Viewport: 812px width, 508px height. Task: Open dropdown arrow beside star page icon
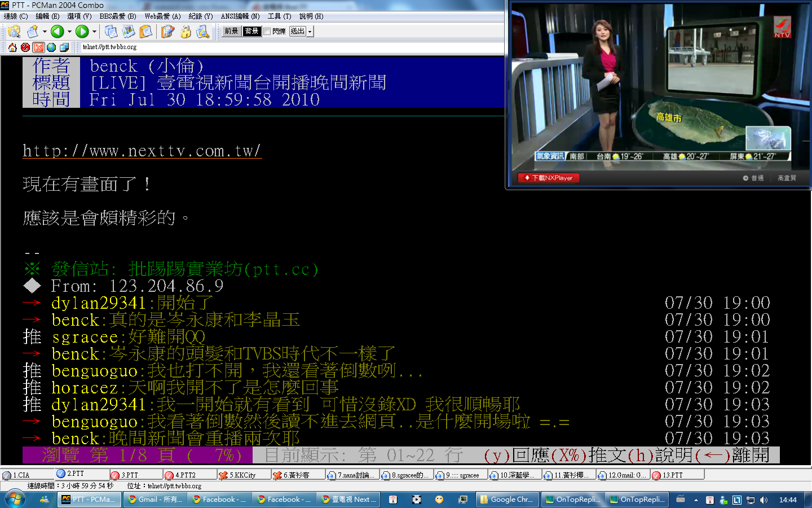point(45,32)
